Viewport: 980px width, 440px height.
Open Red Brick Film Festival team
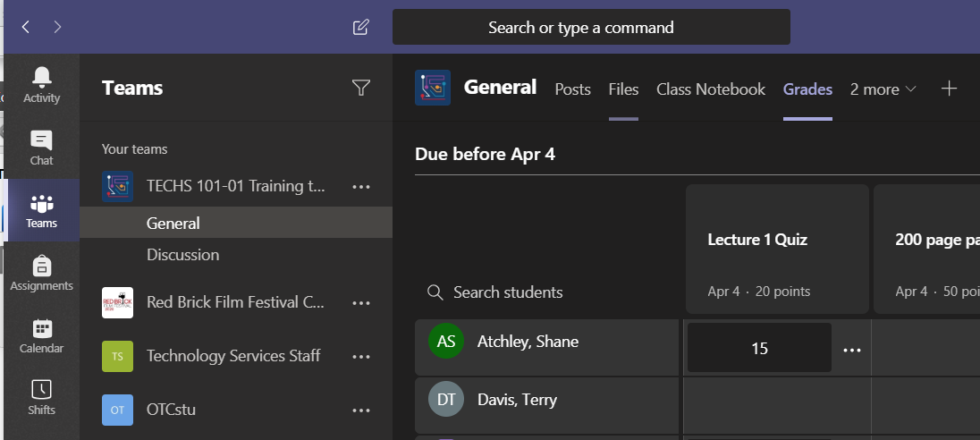236,302
